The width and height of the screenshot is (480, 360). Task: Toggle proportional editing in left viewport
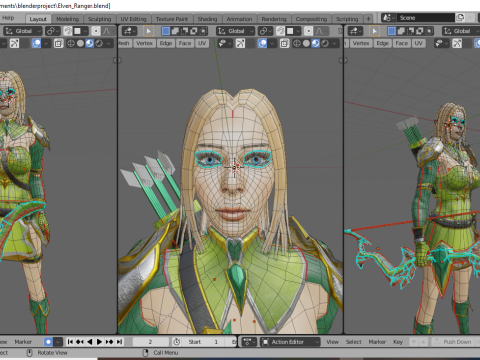coord(96,31)
